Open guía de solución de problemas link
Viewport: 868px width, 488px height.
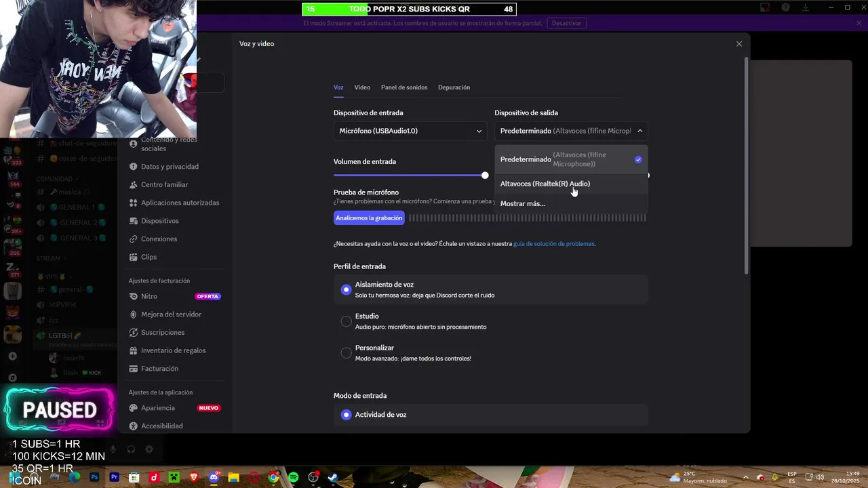click(x=554, y=244)
